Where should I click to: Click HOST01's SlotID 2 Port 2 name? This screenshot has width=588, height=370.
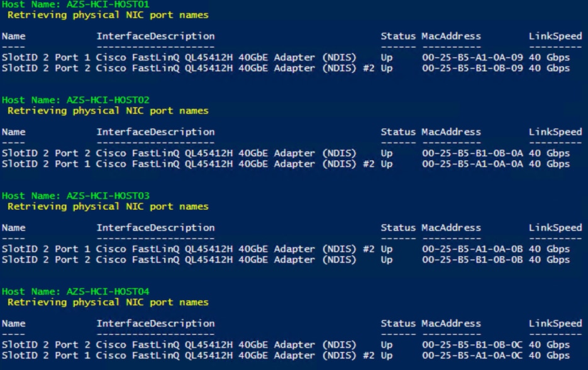pyautogui.click(x=46, y=68)
